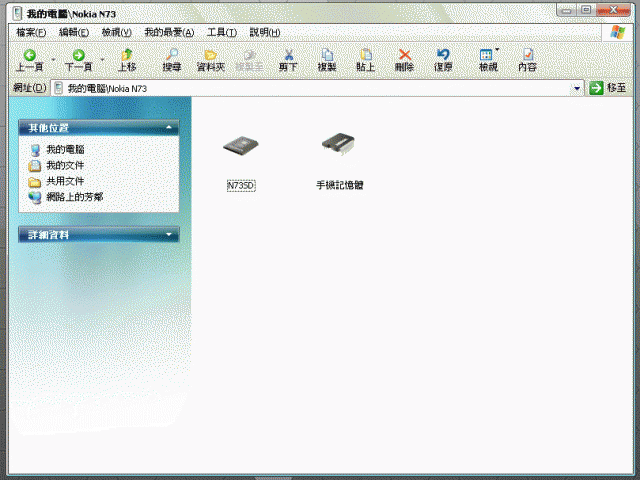The height and width of the screenshot is (480, 640).
Task: Move up one level with 上移
Action: pyautogui.click(x=127, y=60)
